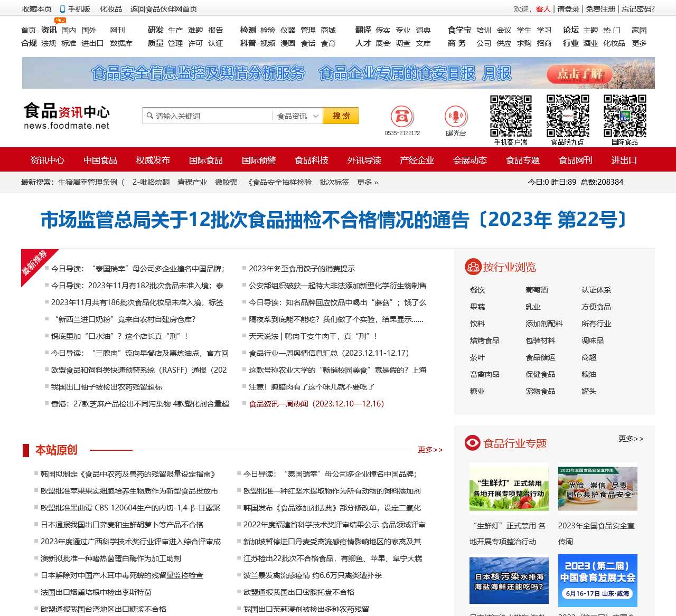Click the 点击了解 banner button

pyautogui.click(x=580, y=74)
